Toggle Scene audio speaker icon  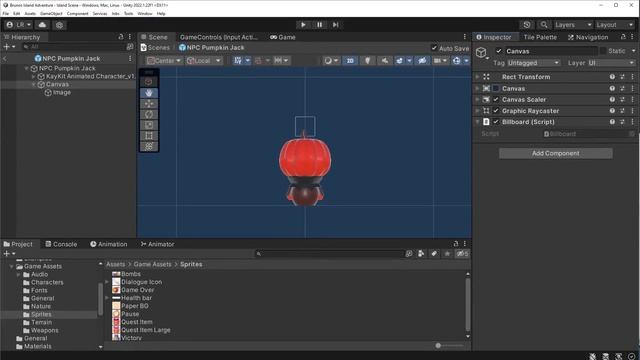[x=384, y=60]
